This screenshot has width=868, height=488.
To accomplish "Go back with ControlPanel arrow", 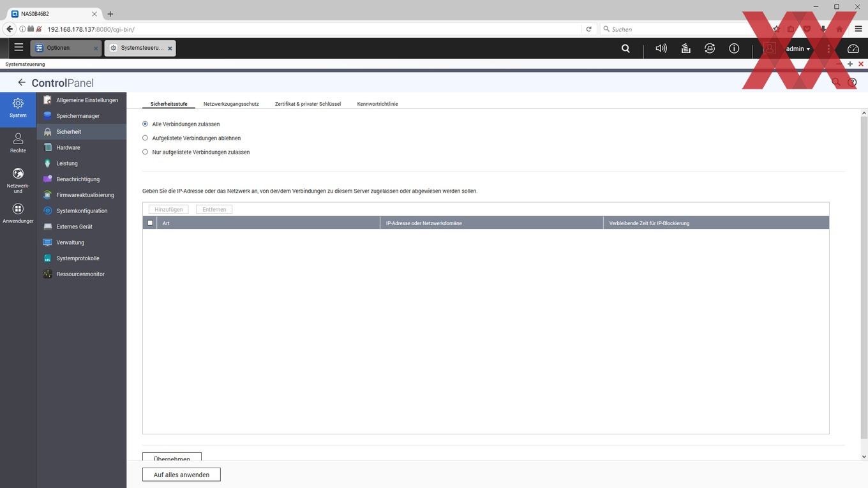I will pyautogui.click(x=22, y=82).
